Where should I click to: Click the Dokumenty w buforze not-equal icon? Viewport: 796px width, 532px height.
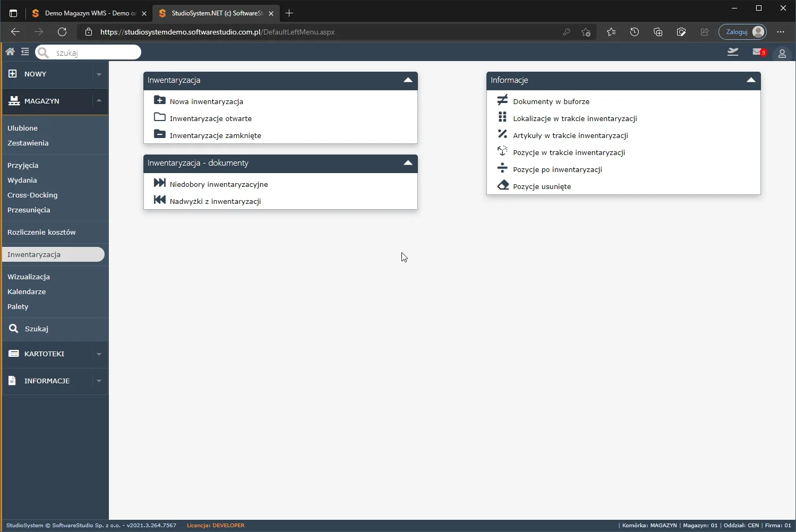pyautogui.click(x=502, y=100)
